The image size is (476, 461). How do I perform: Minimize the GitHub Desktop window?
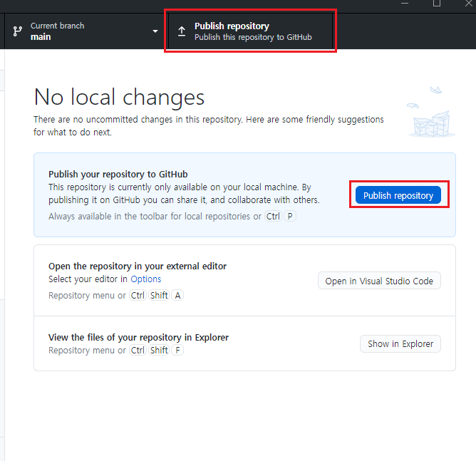click(x=404, y=3)
